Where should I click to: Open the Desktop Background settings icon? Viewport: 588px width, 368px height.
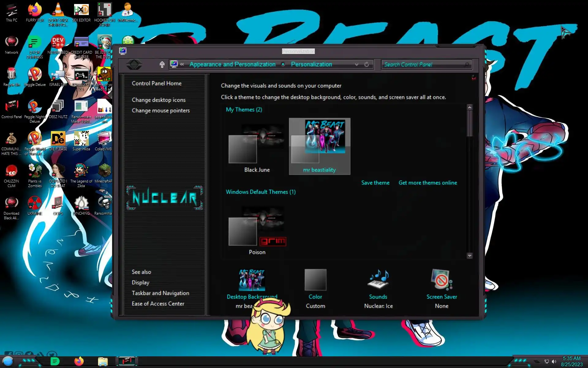[x=252, y=280]
